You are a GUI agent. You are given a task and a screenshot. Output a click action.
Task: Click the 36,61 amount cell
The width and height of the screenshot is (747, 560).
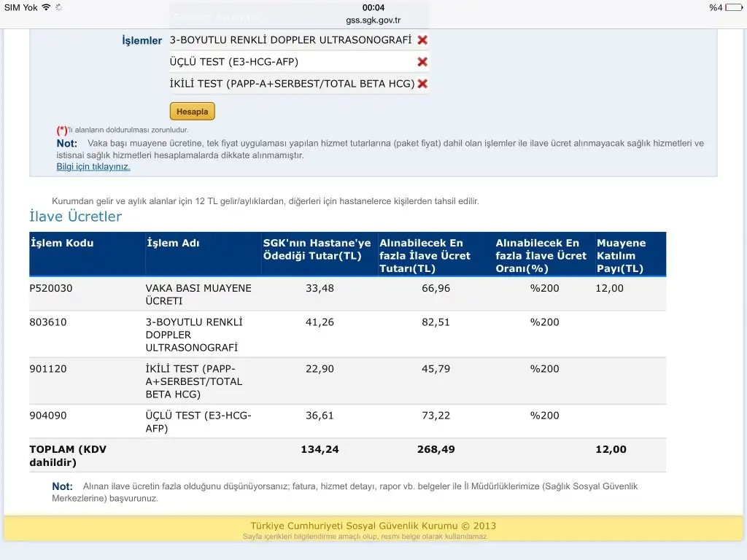(x=320, y=415)
